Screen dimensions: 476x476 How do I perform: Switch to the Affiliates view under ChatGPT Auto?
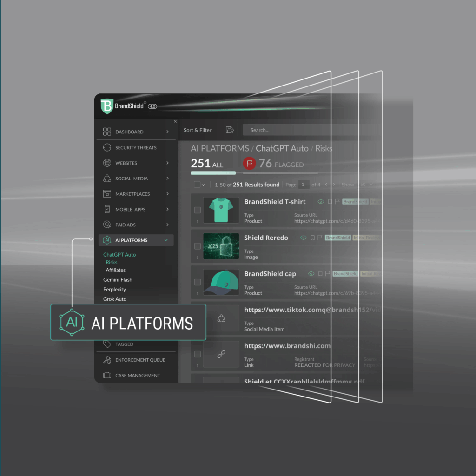coord(115,270)
